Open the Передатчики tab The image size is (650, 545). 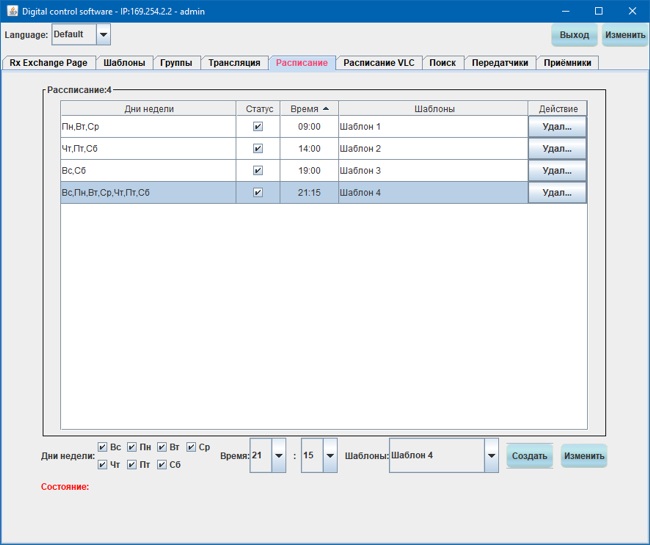[499, 63]
